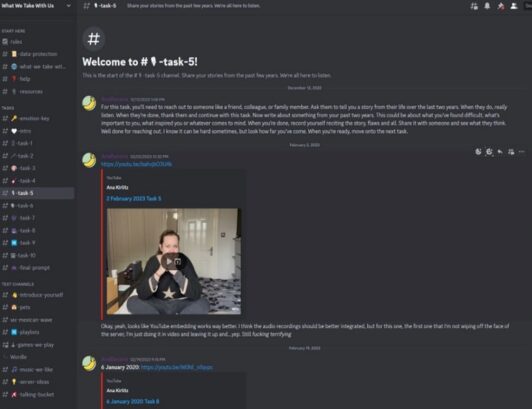Toggle the member list icon
532x409 pixels.
[514, 6]
